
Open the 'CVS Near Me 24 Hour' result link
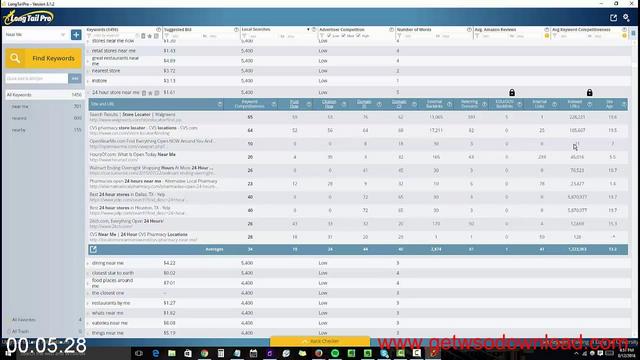(138, 235)
